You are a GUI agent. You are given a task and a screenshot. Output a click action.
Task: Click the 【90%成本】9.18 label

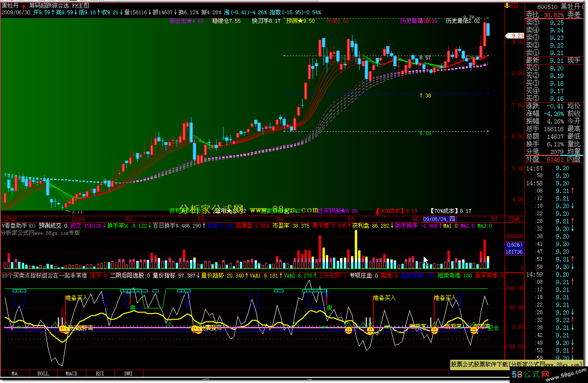point(396,211)
